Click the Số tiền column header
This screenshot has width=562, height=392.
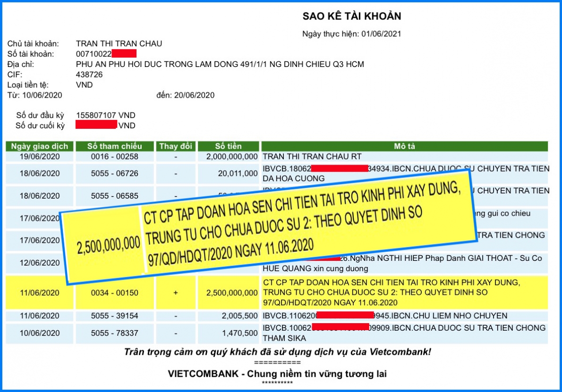point(228,146)
